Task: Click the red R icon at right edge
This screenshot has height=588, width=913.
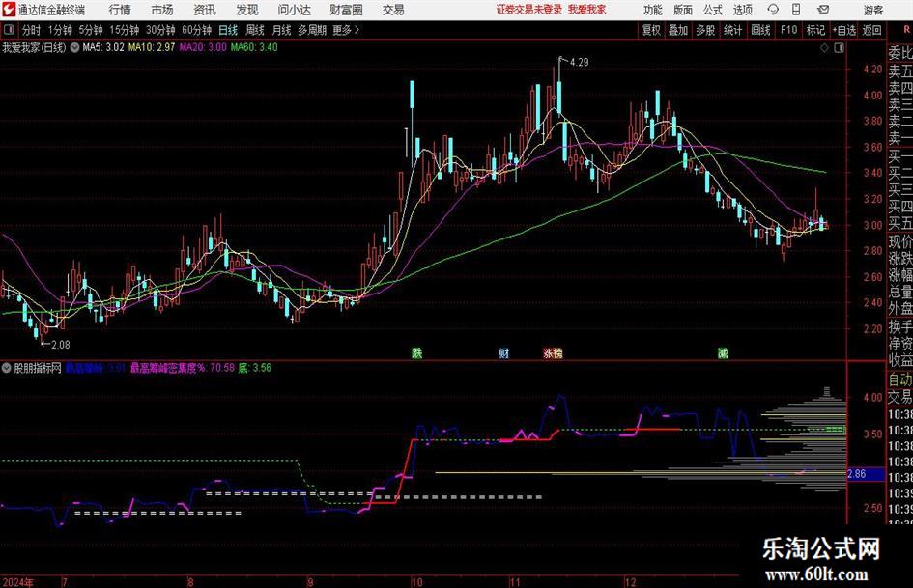Action: (x=907, y=30)
